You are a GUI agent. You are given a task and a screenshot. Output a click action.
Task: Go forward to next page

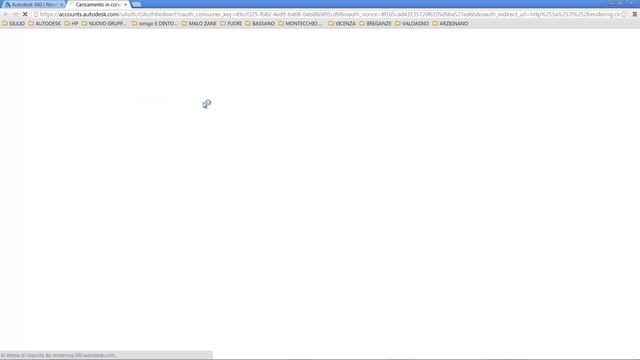point(16,14)
